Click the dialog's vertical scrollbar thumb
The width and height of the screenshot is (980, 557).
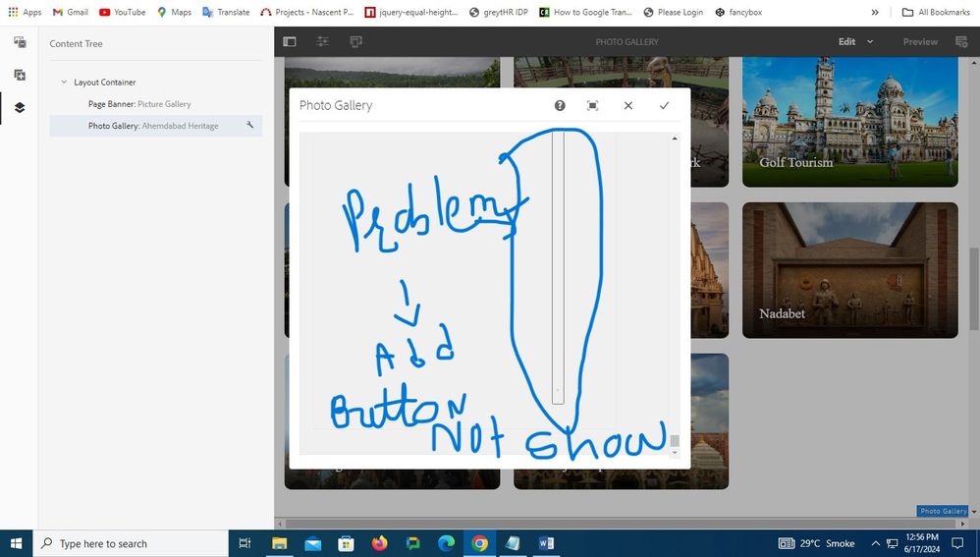[x=675, y=441]
